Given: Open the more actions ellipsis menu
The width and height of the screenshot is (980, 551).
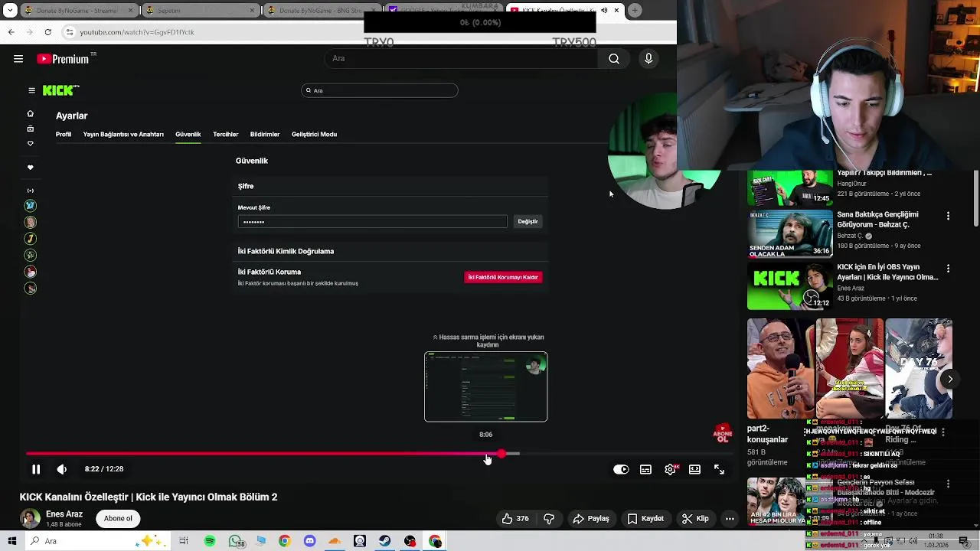Looking at the screenshot, I should point(730,519).
